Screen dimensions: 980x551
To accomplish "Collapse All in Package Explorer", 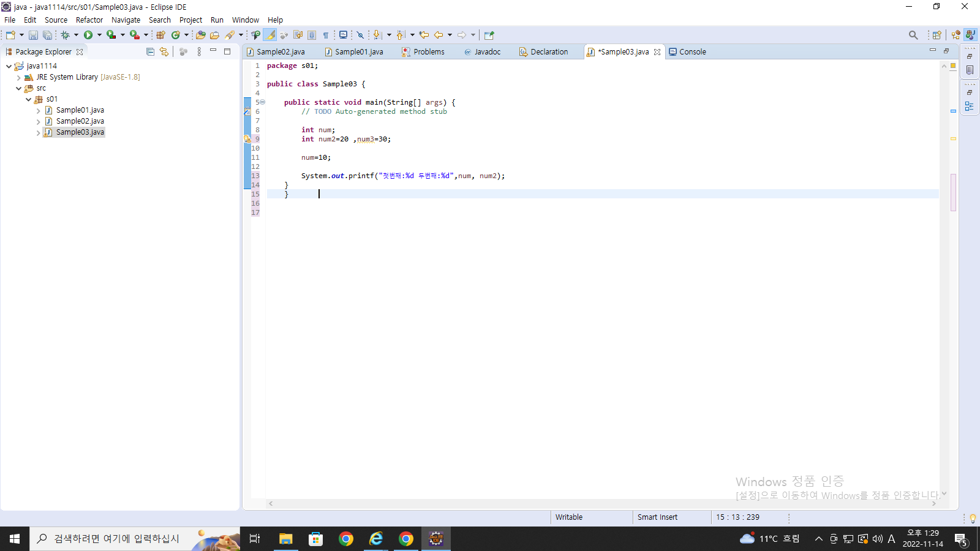I will pos(150,52).
